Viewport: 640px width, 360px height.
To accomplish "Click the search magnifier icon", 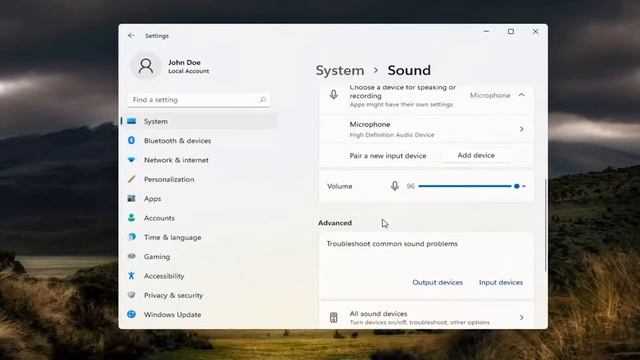I will (263, 99).
